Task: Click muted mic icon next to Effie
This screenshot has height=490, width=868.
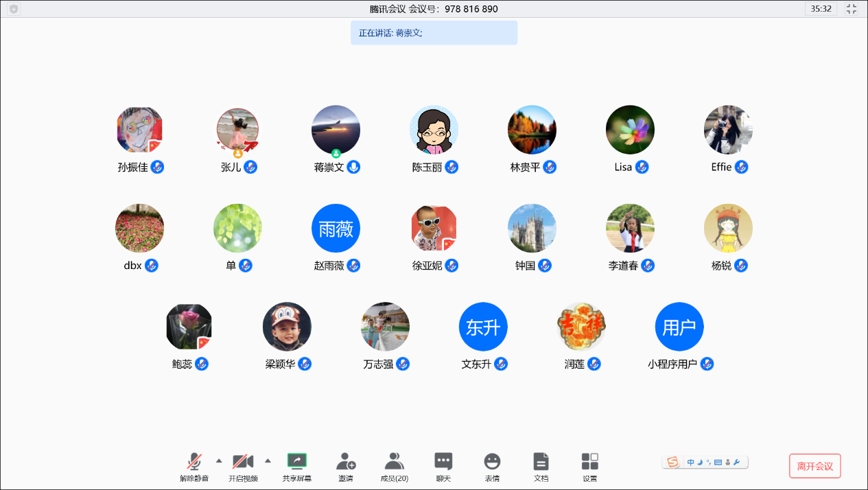Action: pyautogui.click(x=742, y=167)
